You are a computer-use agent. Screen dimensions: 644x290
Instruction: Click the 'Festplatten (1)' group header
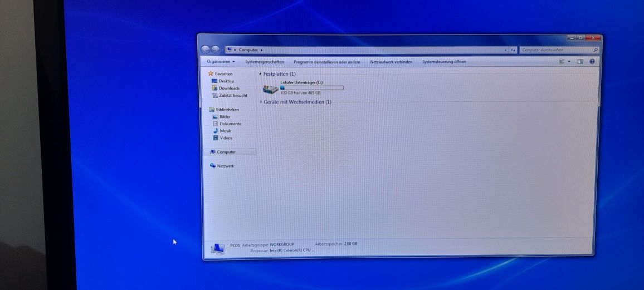279,74
